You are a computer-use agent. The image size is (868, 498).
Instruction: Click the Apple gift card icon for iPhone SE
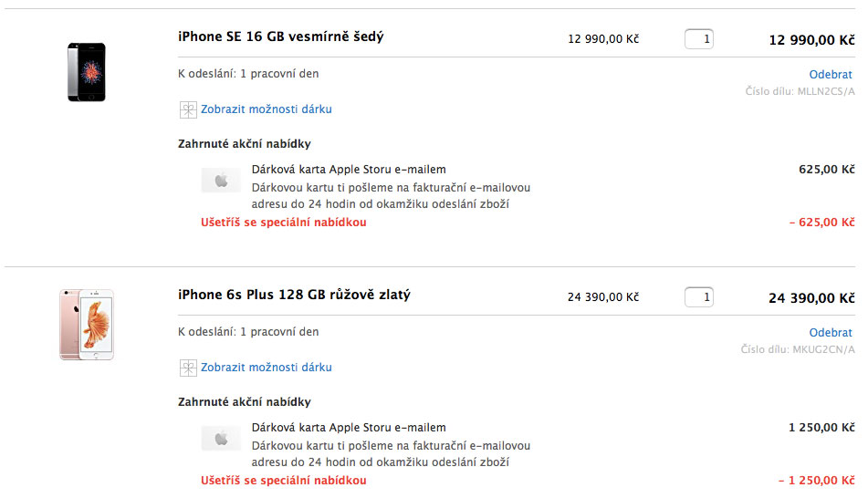click(221, 181)
